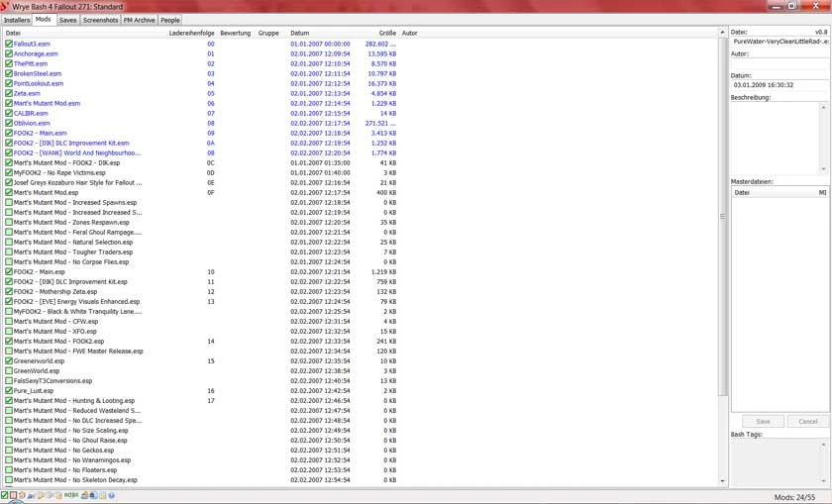832x504 pixels.
Task: Sort by the Ladereihenfolge column header
Action: (x=191, y=33)
